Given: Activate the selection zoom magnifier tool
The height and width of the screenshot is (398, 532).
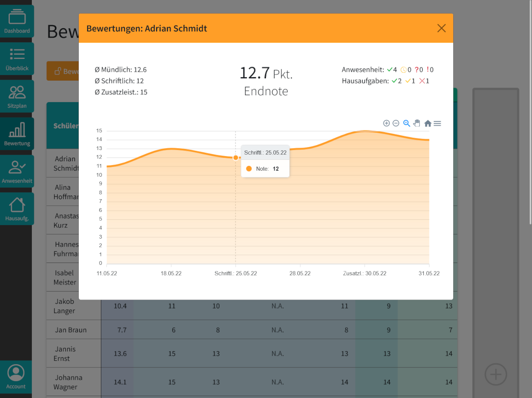Looking at the screenshot, I should coord(407,123).
